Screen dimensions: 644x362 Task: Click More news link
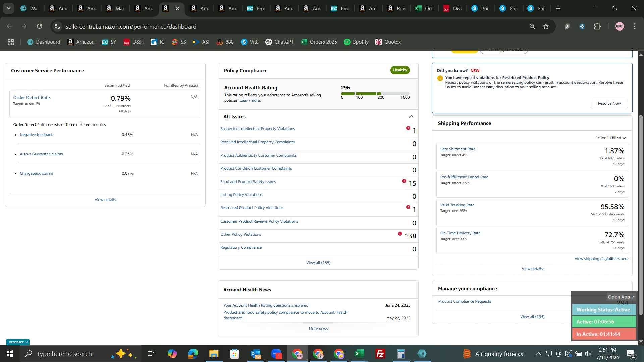point(318,329)
